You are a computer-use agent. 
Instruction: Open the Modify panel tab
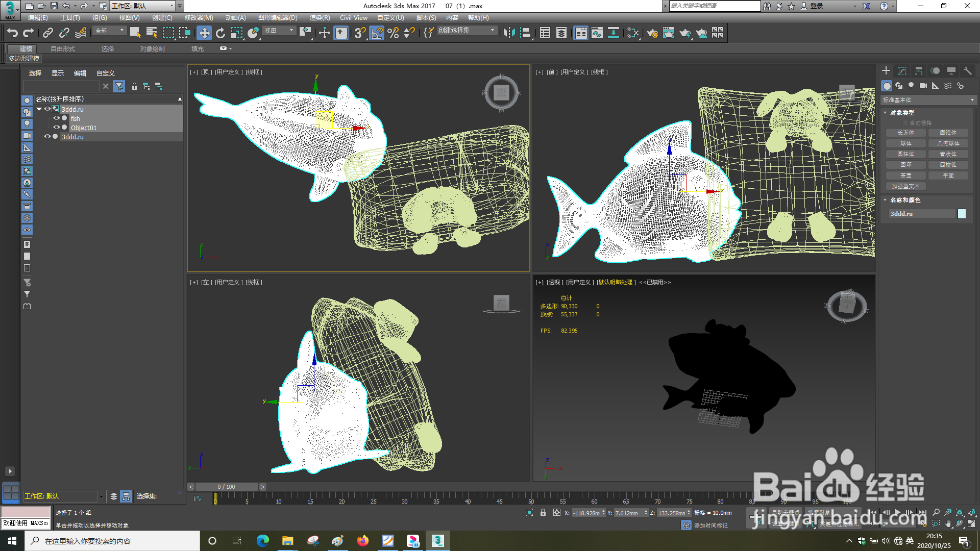(x=902, y=71)
